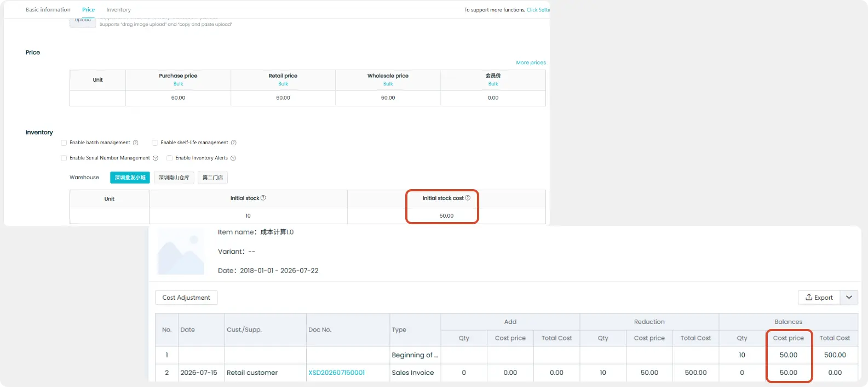Click help icon next to Serial Number Management

point(156,158)
